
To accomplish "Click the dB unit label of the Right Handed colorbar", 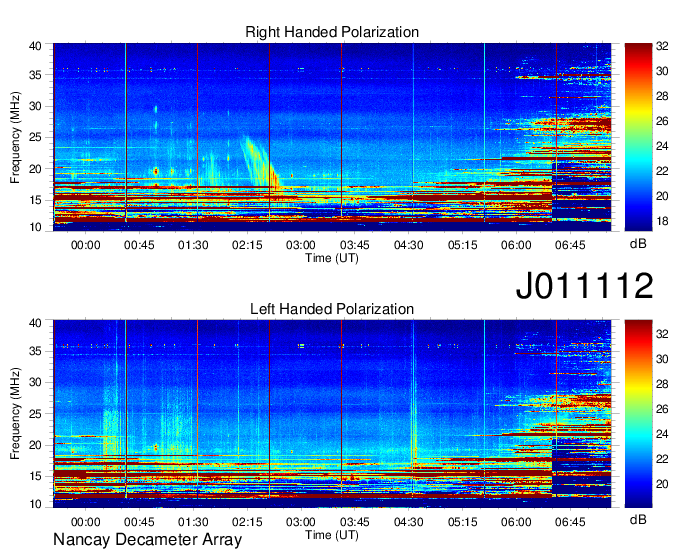I will pos(638,244).
